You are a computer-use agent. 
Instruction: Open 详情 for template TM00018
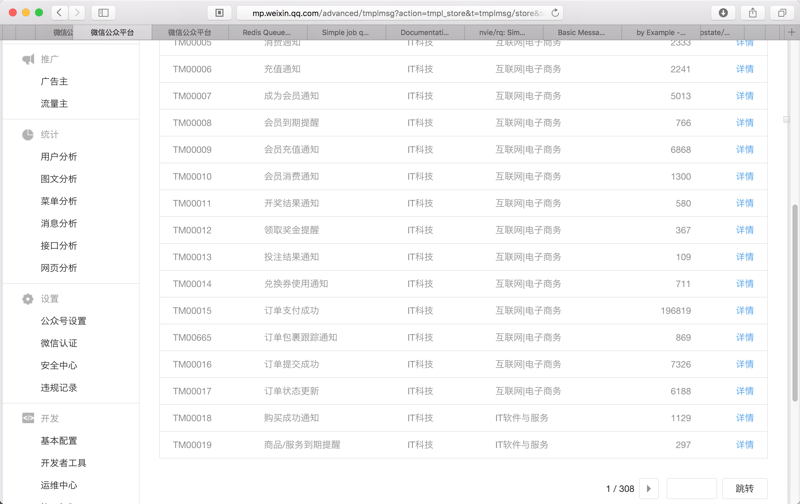point(744,418)
